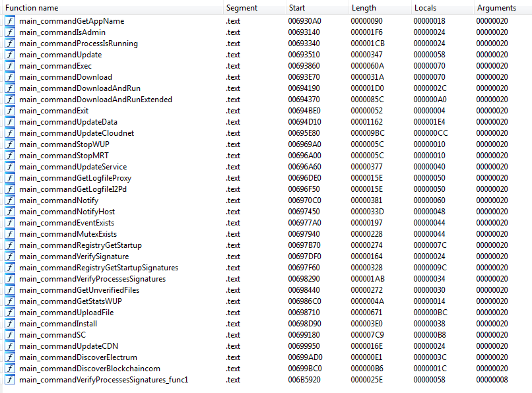Click start address 00694D10 of main_commandUpdateData
Image resolution: width=532 pixels, height=393 pixels.
coord(304,122)
